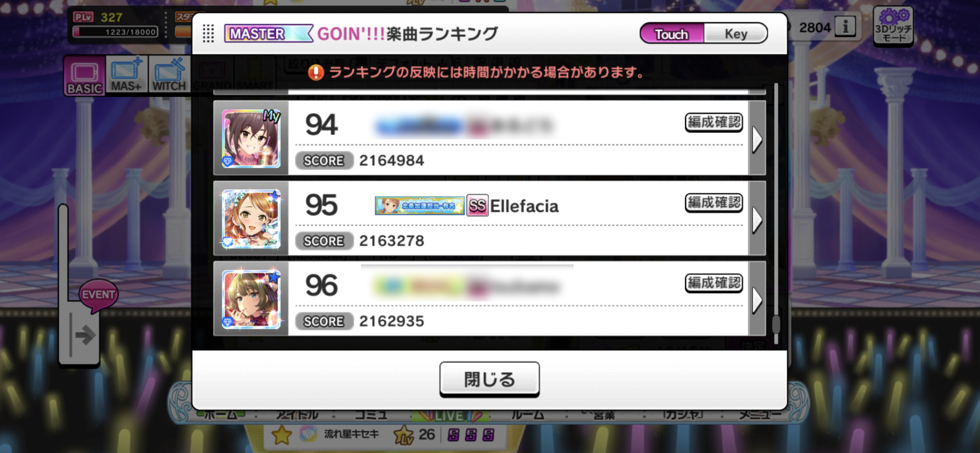Viewport: 980px width, 453px height.
Task: Switch ranking to Touch mode
Action: pos(672,34)
